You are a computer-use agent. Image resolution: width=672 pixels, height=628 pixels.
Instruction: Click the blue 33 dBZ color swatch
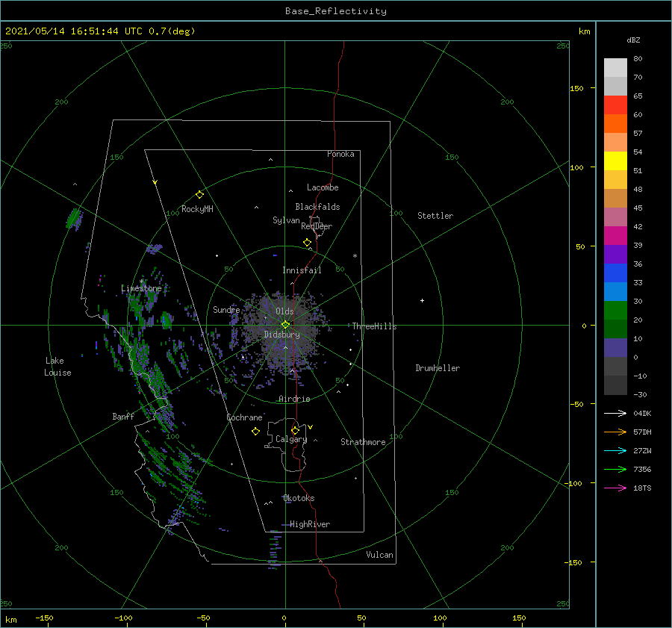pos(615,273)
